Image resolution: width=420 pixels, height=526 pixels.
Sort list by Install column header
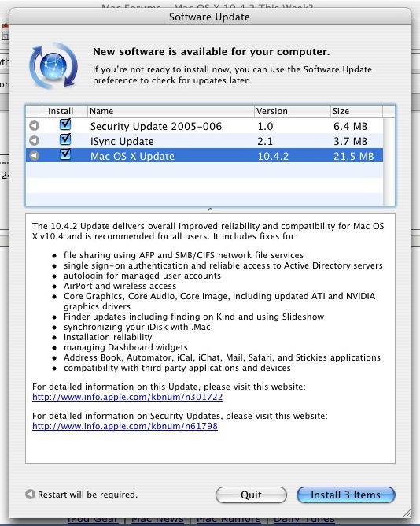64,111
